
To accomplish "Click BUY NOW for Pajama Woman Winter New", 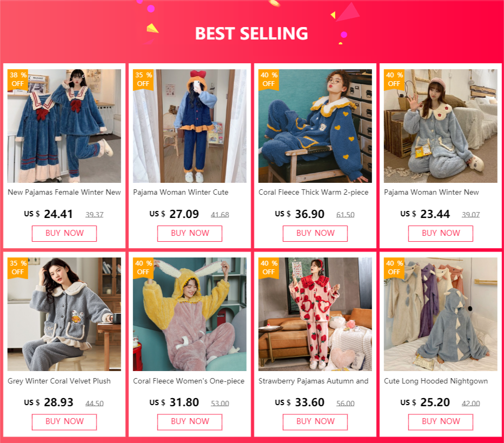I will click(441, 233).
